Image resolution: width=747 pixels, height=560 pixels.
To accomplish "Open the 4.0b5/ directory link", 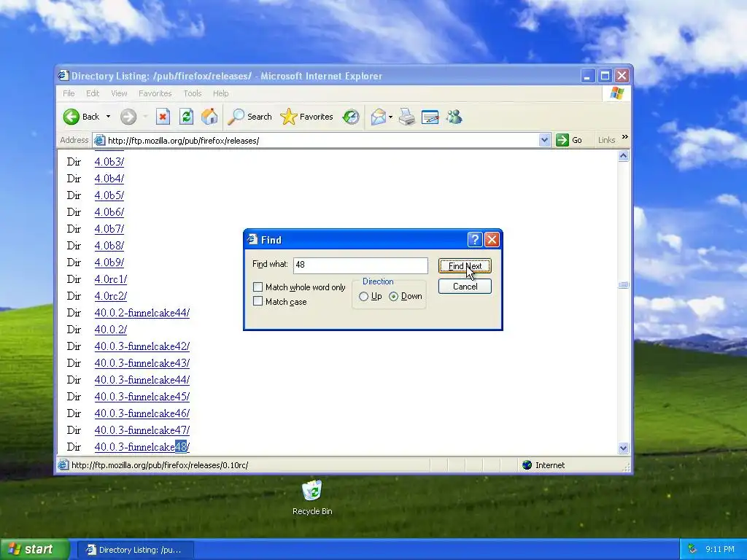I will tap(109, 195).
